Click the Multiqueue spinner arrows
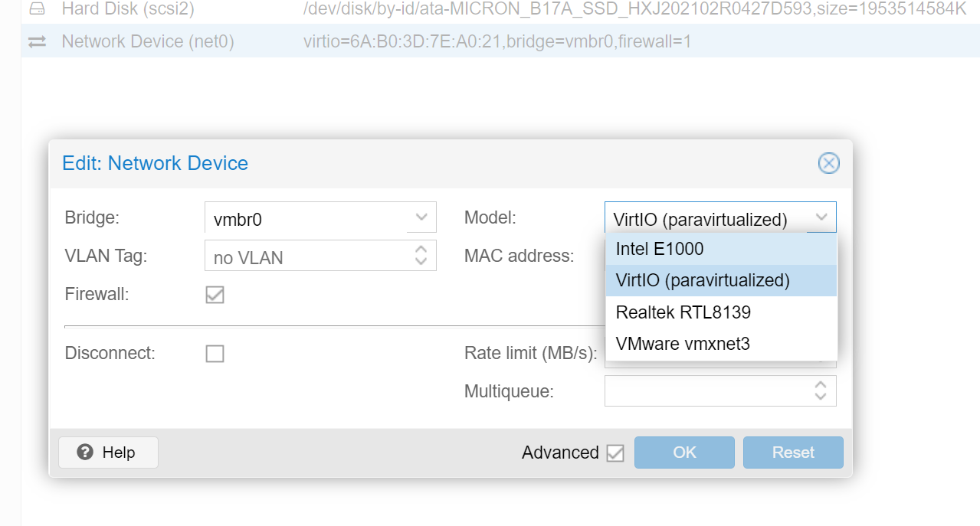Screen dimensions: 980x526 (821, 391)
